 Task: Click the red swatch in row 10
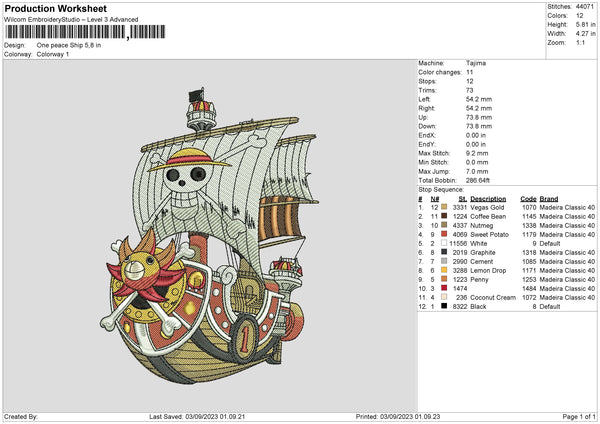tap(444, 288)
